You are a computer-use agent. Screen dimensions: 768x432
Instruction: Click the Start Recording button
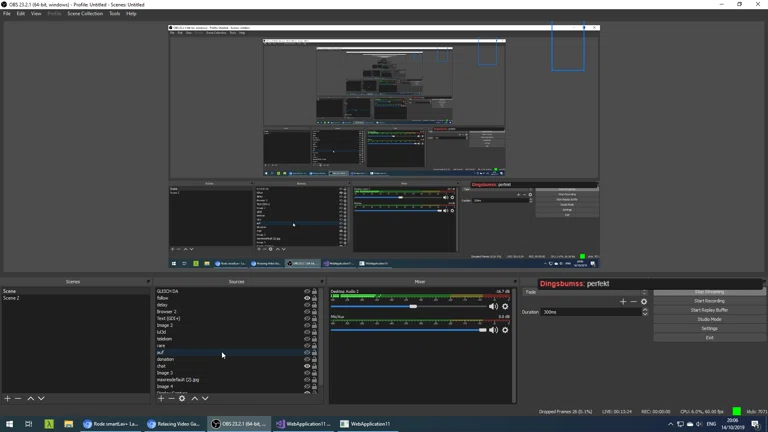pos(709,301)
